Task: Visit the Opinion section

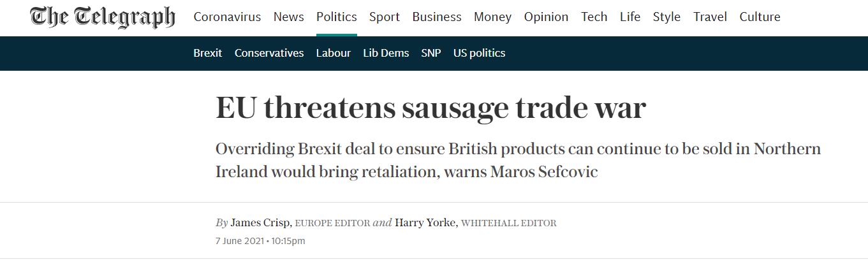Action: (546, 17)
